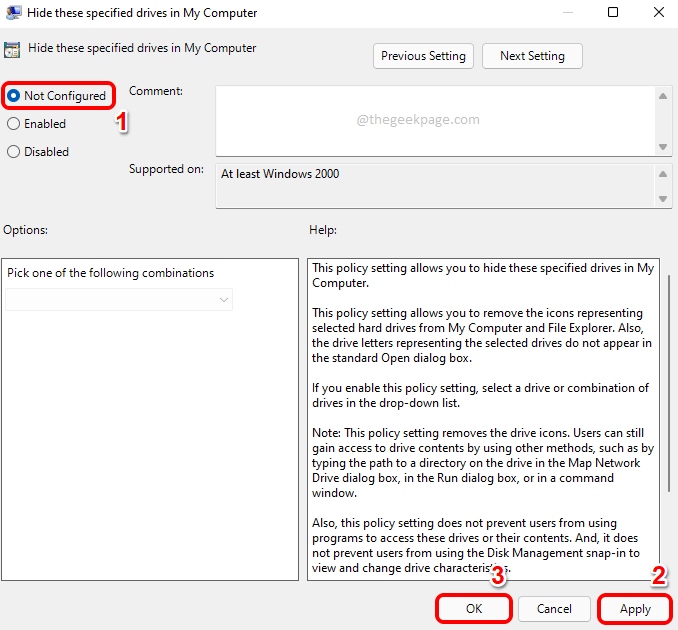
Task: Select the Not Configured radio button
Action: 13,96
